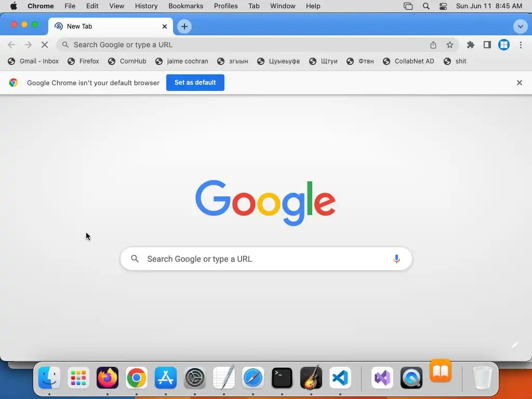Viewport: 532px width, 399px height.
Task: Toggle the side panel icon
Action: point(487,45)
